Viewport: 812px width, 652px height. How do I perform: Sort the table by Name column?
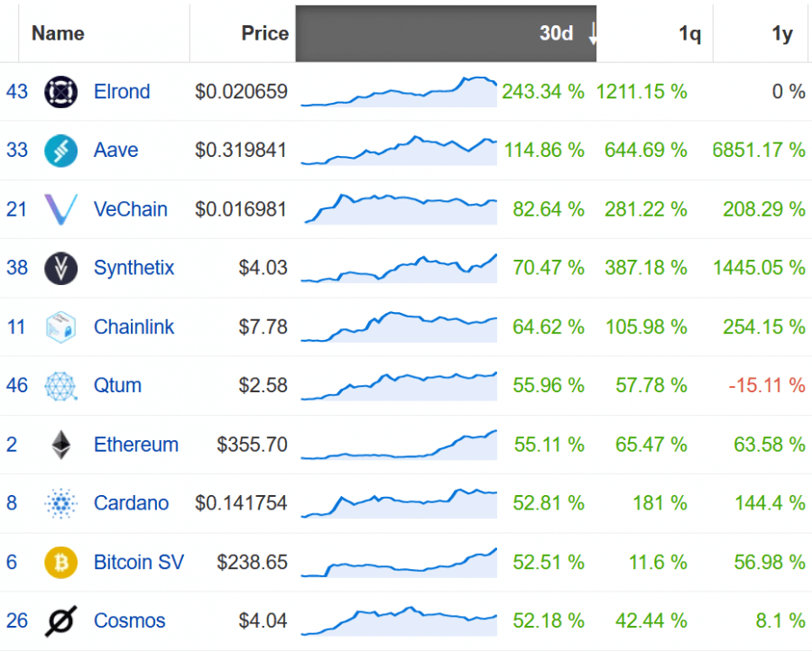(58, 34)
